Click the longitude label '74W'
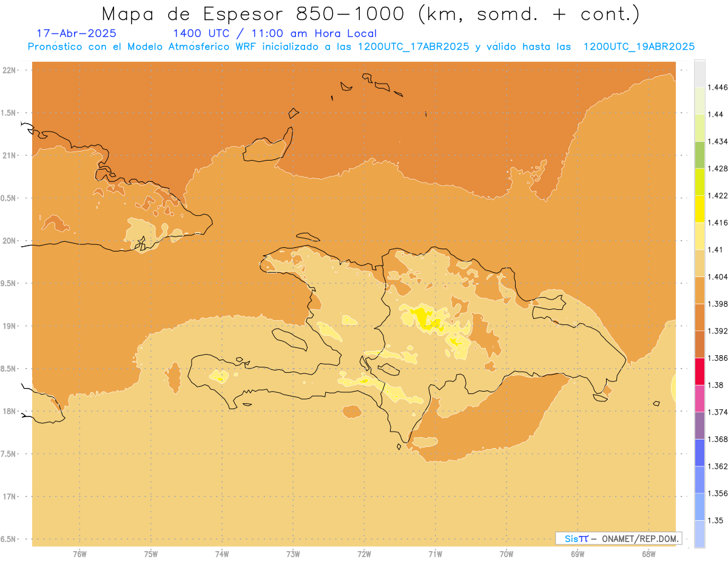Image resolution: width=728 pixels, height=562 pixels. click(222, 555)
